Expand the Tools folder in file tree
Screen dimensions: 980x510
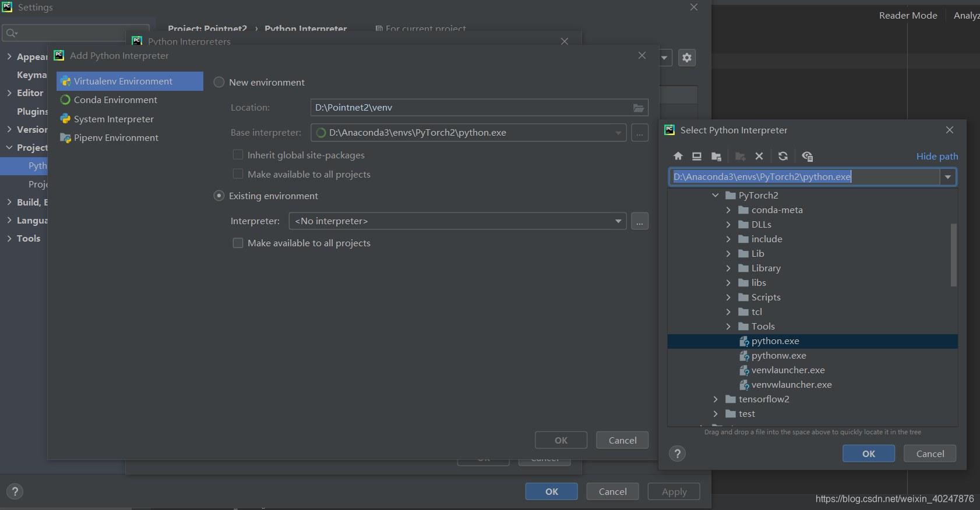click(x=728, y=327)
